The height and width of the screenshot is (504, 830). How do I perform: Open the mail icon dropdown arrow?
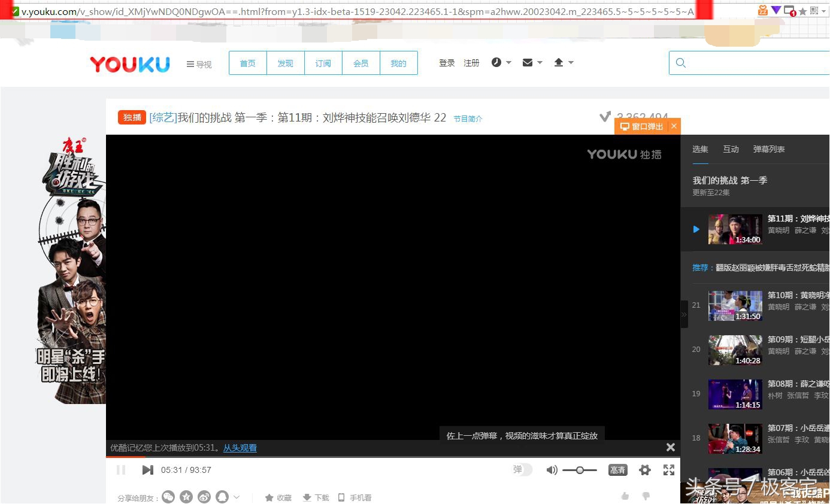pyautogui.click(x=540, y=62)
